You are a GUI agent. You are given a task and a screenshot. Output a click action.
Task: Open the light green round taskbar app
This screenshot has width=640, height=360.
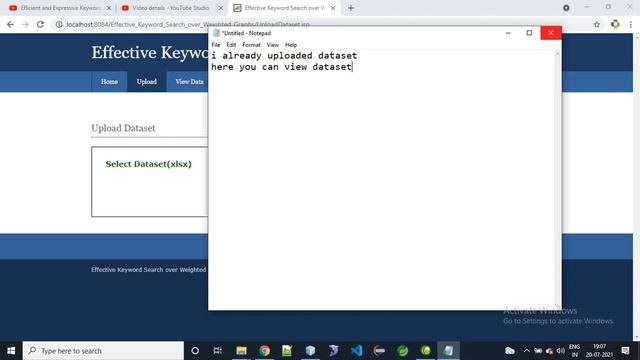[425, 351]
